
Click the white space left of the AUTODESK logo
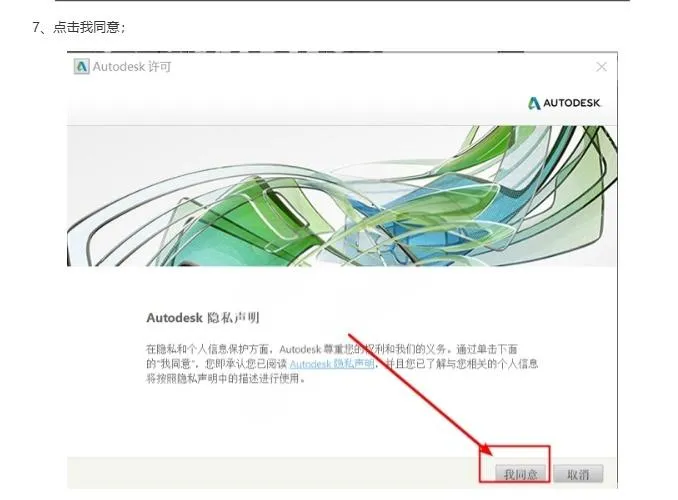click(294, 103)
